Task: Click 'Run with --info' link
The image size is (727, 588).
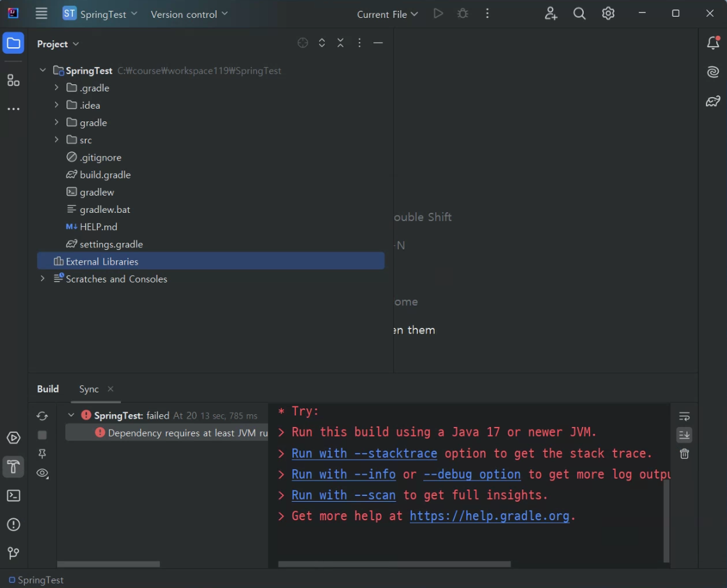Action: click(x=343, y=474)
